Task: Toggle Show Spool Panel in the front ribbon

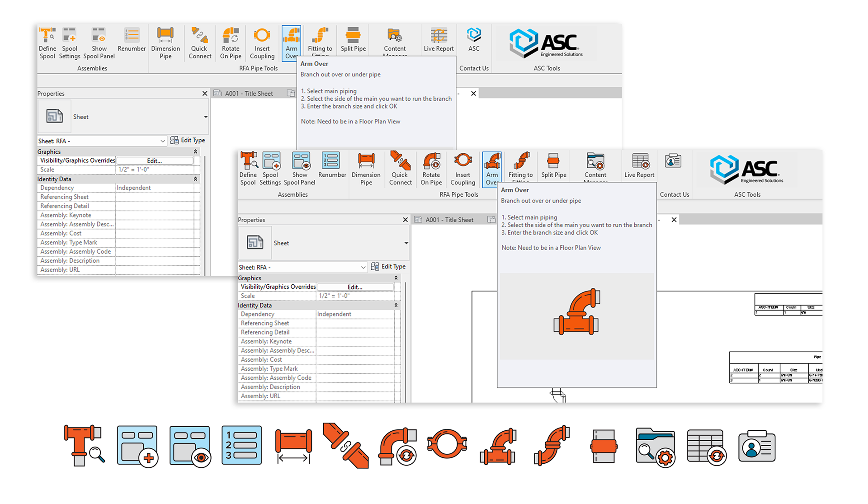Action: point(299,169)
